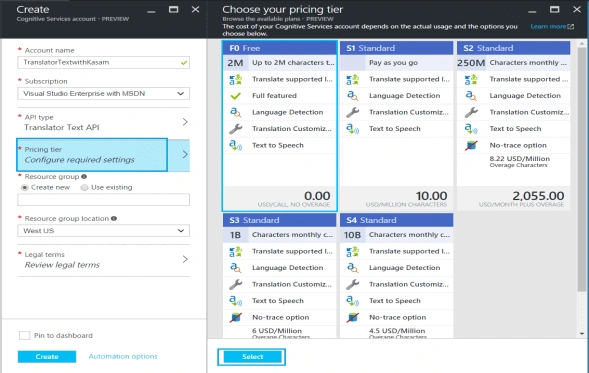Screen dimensions: 589x373
Task: Check the Pin to dashboard checkbox
Action: coord(24,335)
